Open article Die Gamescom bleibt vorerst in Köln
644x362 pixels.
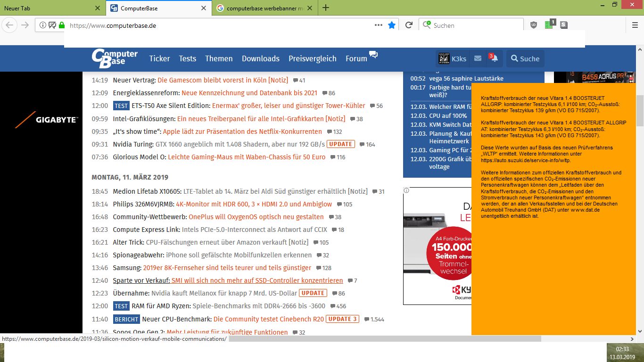click(x=223, y=80)
